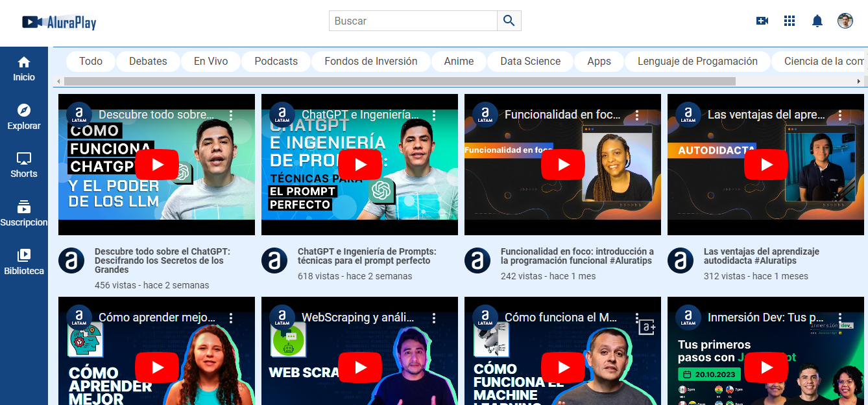Screen dimensions: 868x405
Task: Open the apps grid icon
Action: coord(790,21)
